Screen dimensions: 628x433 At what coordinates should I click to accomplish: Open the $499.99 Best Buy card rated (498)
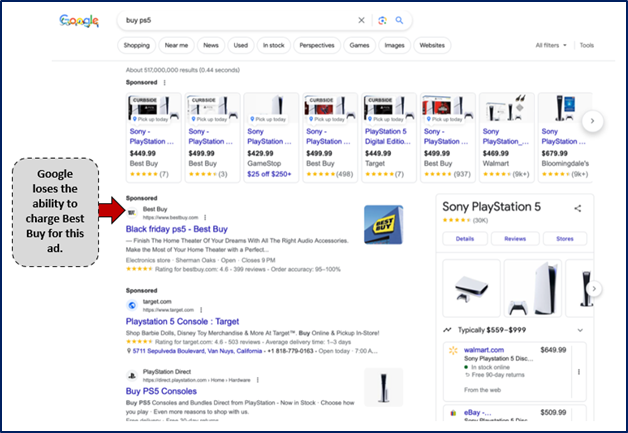[330, 137]
